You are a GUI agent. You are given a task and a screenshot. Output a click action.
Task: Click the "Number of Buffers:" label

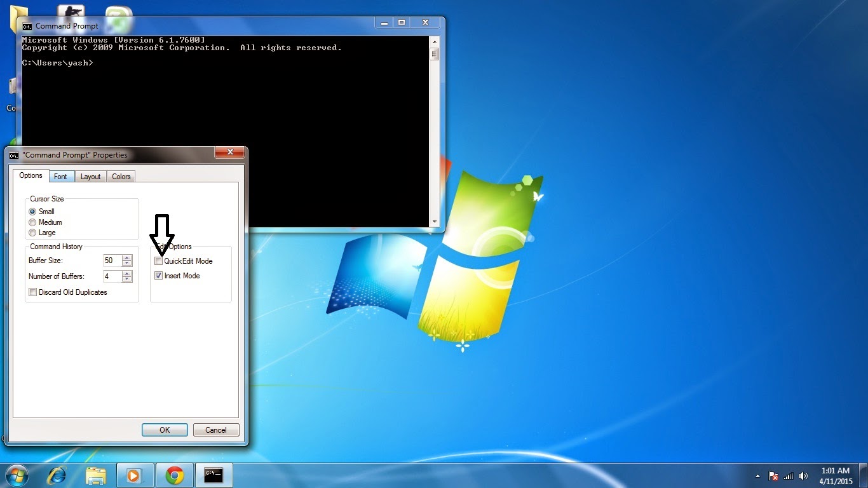[x=57, y=276]
